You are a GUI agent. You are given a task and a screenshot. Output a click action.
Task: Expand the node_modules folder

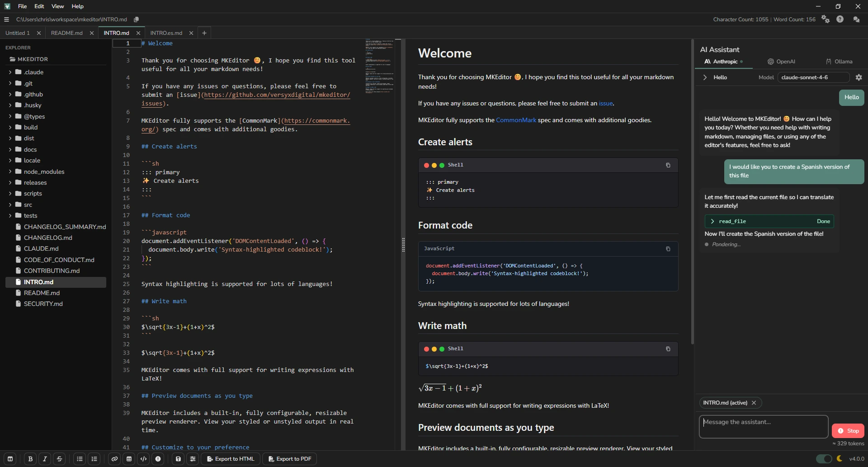pos(10,172)
